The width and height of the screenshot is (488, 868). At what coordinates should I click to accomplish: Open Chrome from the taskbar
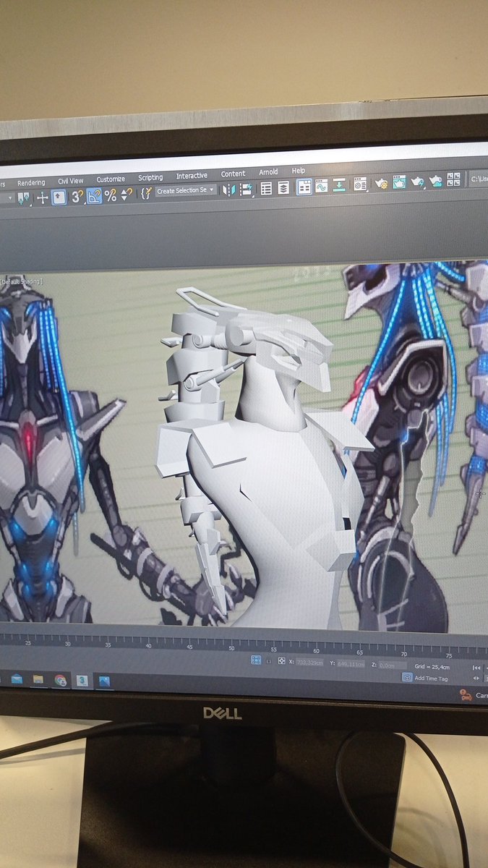(60, 680)
